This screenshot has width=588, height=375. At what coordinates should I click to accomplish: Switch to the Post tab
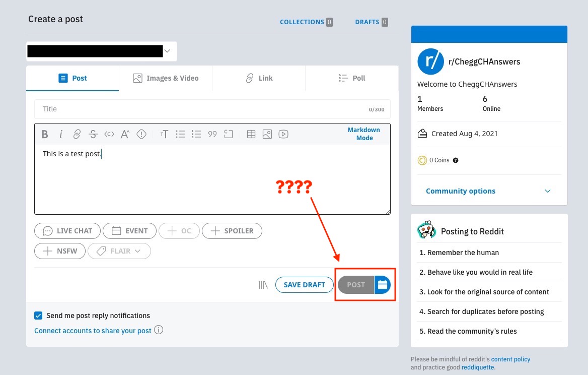pyautogui.click(x=72, y=78)
